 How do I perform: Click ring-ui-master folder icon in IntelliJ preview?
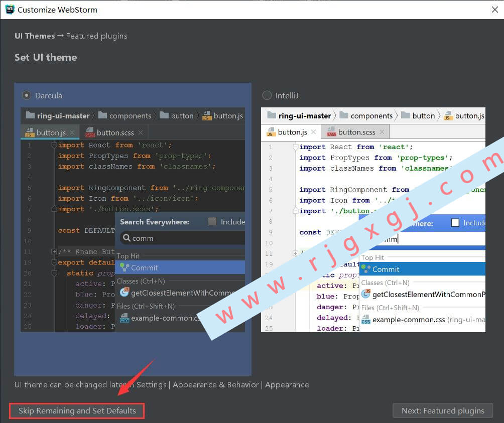[x=272, y=115]
